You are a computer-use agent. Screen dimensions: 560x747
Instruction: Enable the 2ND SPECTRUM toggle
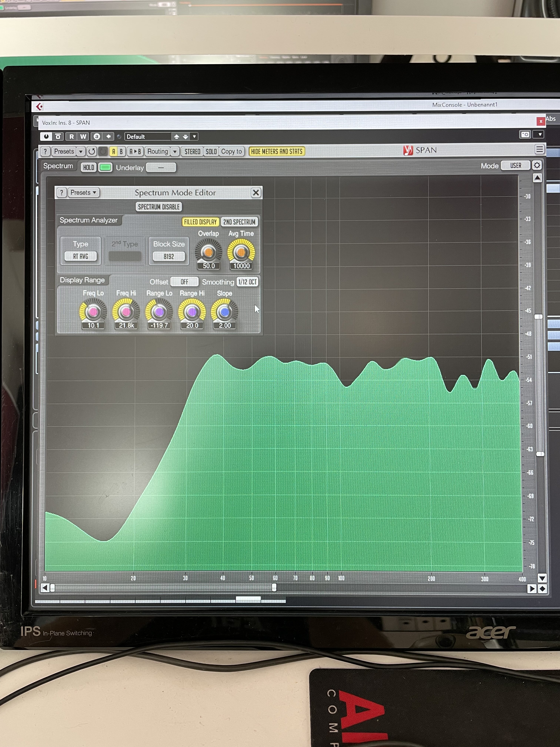[239, 222]
